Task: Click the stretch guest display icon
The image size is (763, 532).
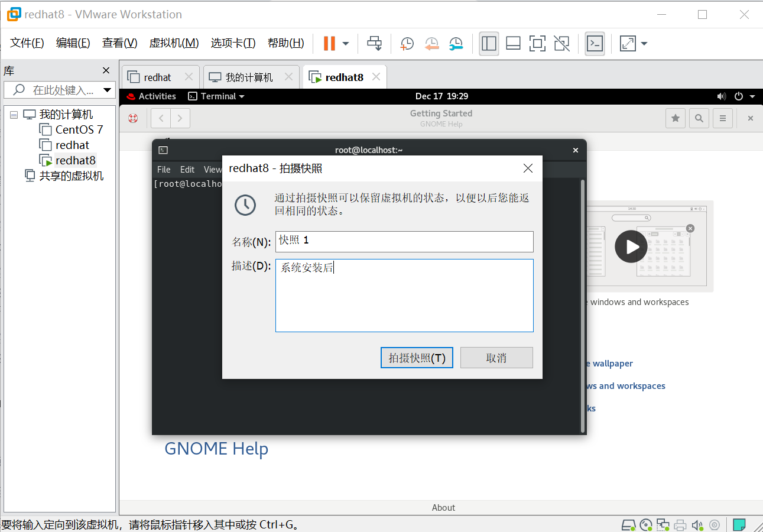Action: [x=627, y=43]
